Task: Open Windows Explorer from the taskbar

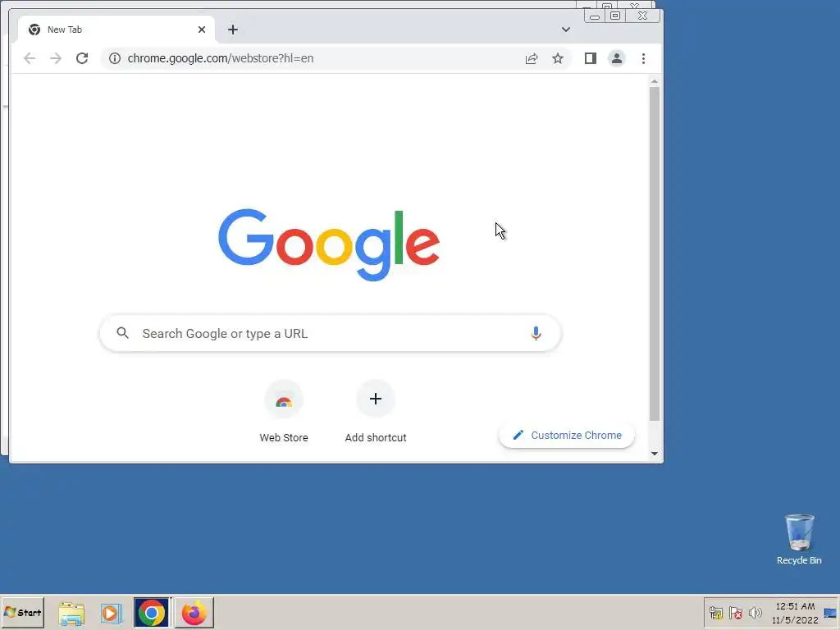Action: click(71, 613)
